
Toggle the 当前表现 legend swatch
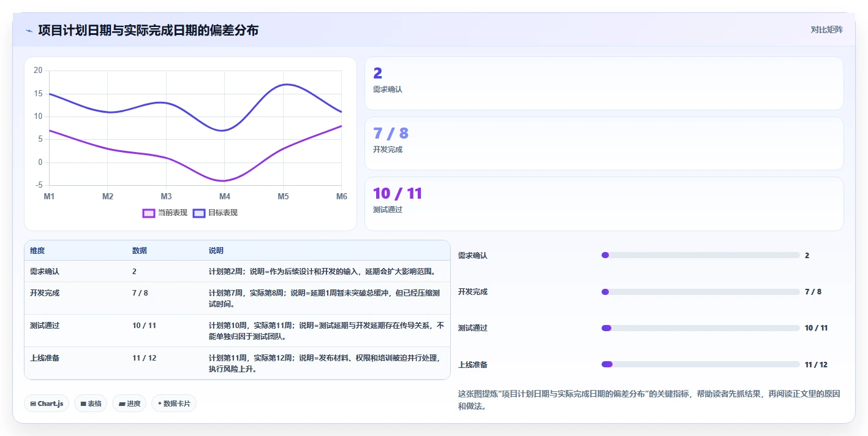point(148,213)
